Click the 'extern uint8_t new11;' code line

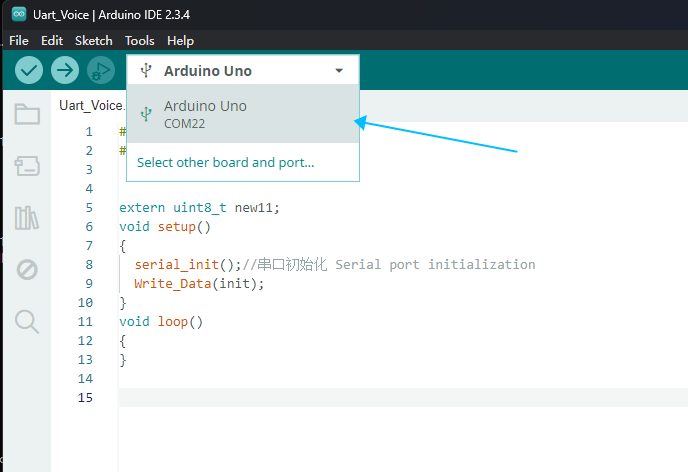coord(199,207)
